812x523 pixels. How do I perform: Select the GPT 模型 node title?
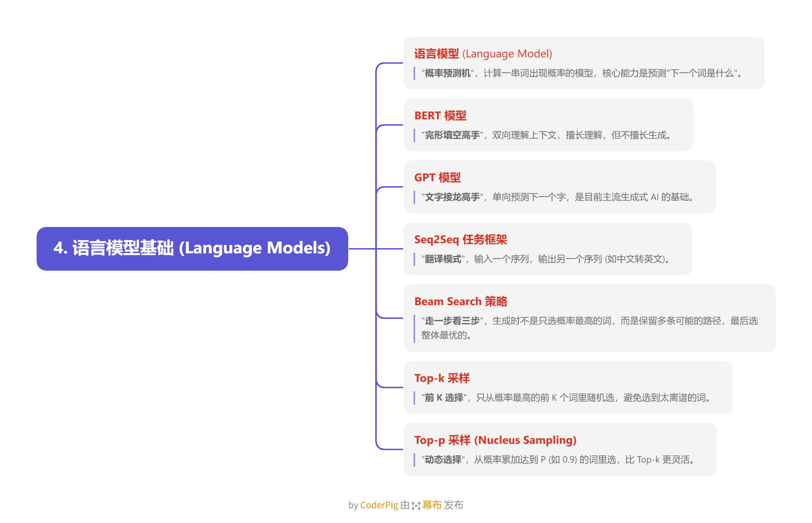coord(437,178)
